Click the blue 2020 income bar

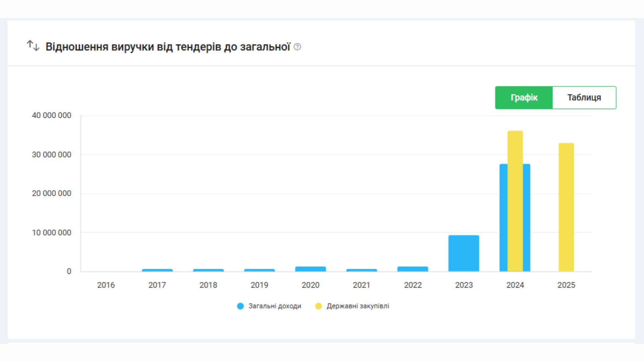(x=310, y=269)
